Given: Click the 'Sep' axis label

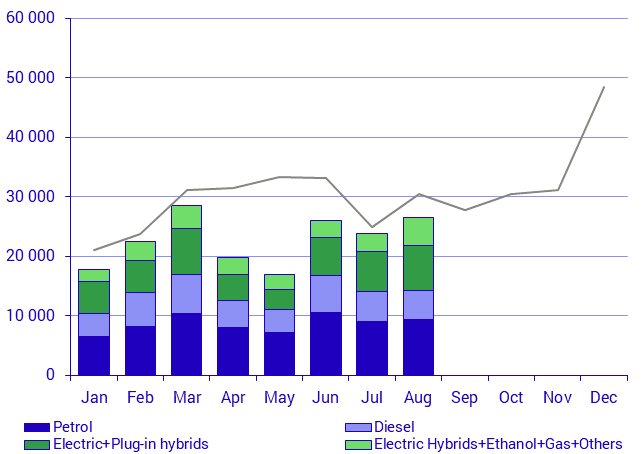Looking at the screenshot, I should [x=464, y=398].
